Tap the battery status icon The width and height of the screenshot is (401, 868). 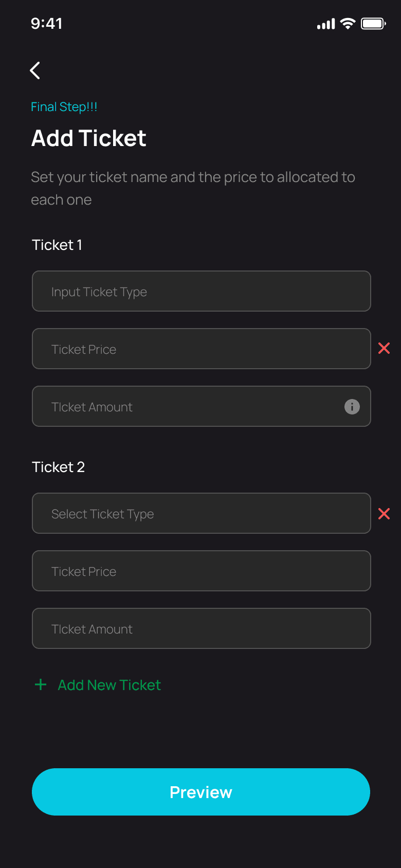pos(373,24)
